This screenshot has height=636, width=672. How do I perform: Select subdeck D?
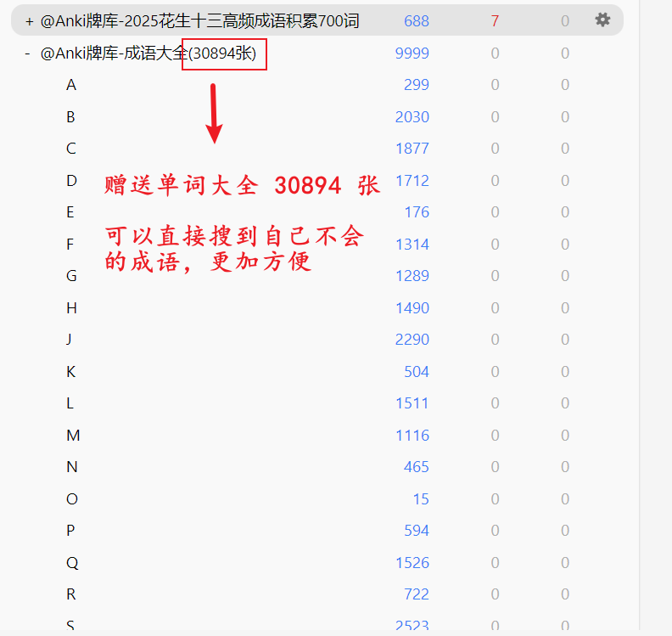click(x=71, y=181)
